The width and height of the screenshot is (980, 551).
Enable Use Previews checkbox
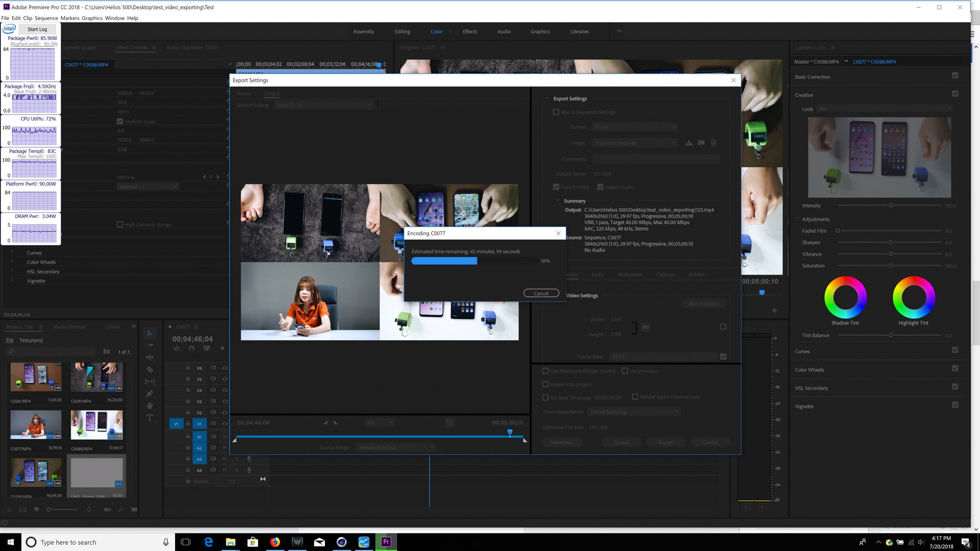(624, 371)
